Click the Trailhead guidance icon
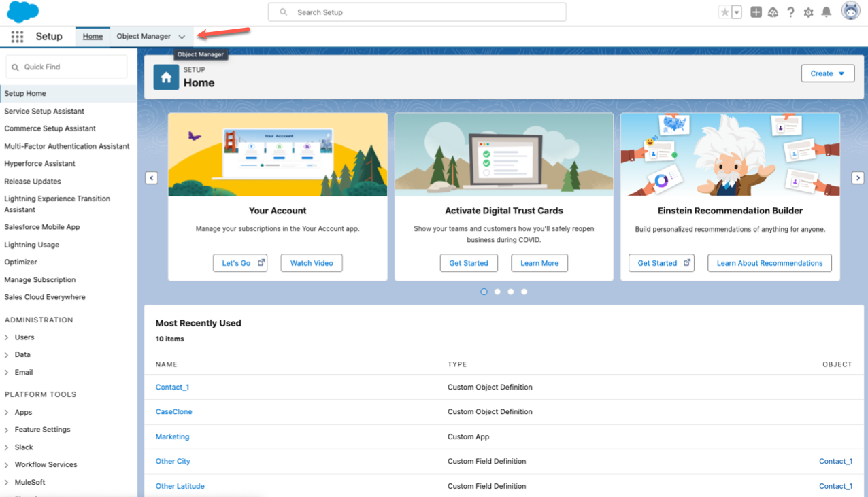 (773, 12)
